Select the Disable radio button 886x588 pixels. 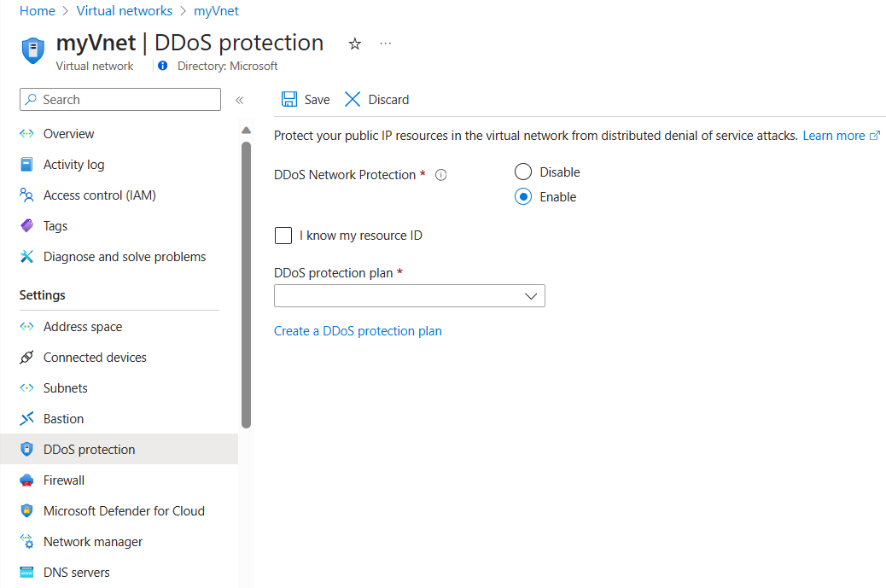pyautogui.click(x=523, y=172)
